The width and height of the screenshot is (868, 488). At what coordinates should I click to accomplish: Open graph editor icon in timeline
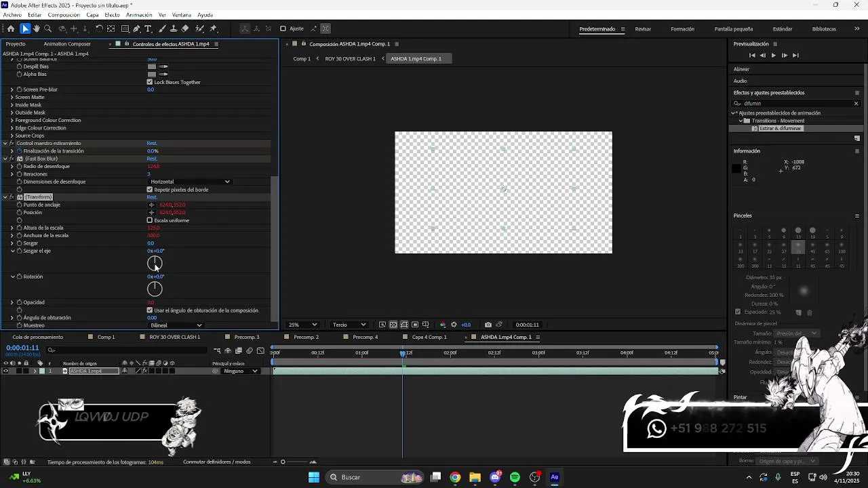(x=260, y=350)
